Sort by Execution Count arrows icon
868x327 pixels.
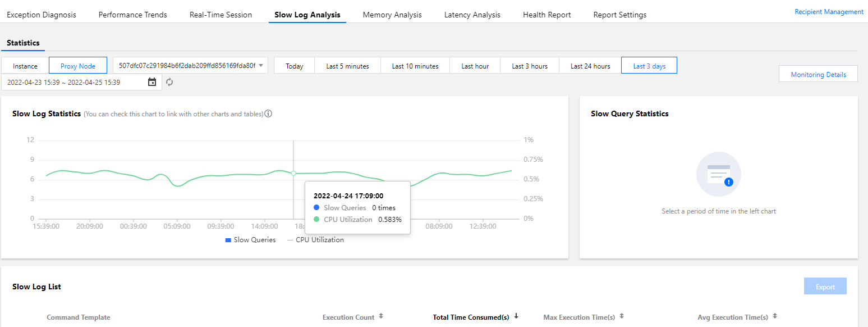[381, 316]
